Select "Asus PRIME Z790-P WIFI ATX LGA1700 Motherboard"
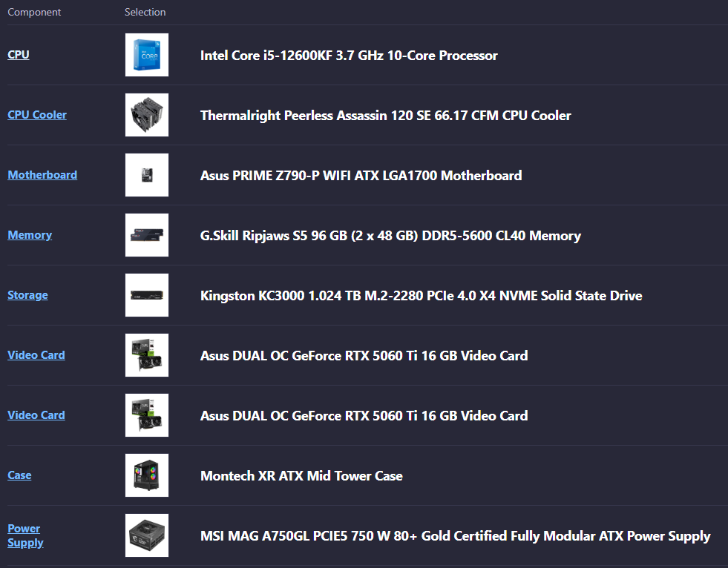This screenshot has height=568, width=728. [361, 176]
